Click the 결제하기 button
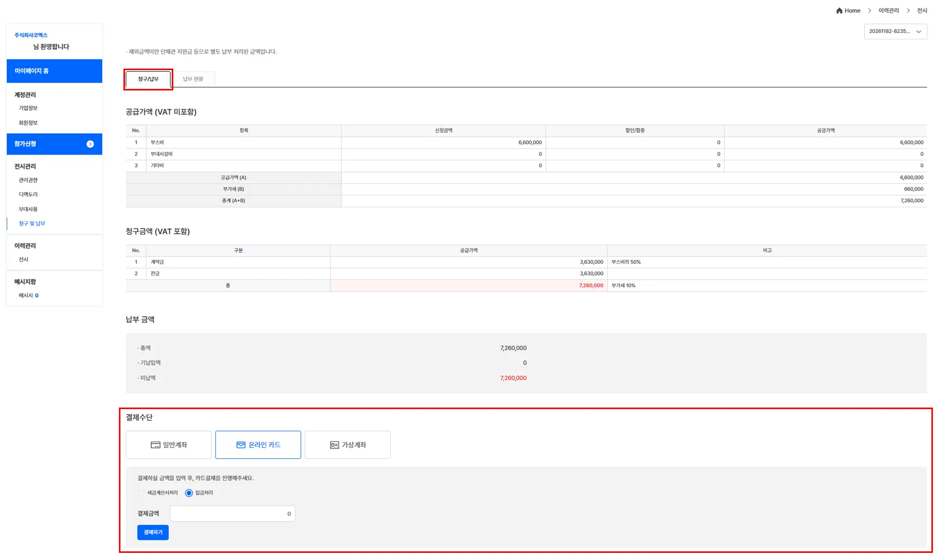Viewport: 937px width, 560px height. click(153, 533)
